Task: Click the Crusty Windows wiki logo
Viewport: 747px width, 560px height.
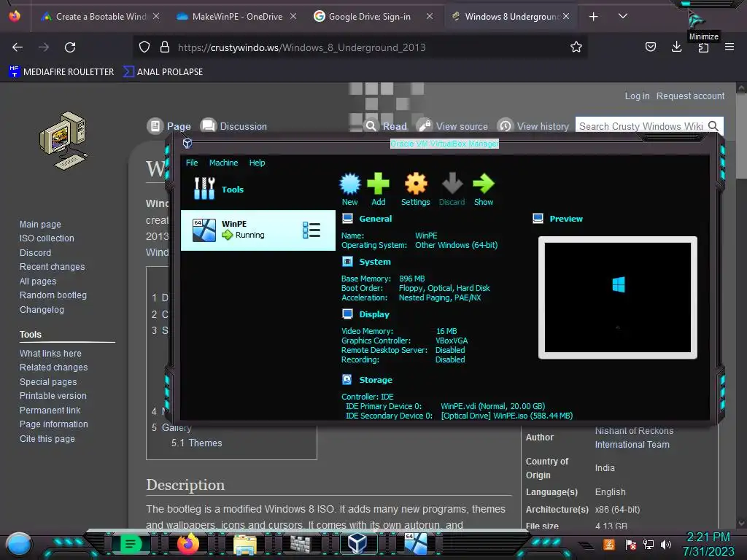Action: [x=64, y=141]
